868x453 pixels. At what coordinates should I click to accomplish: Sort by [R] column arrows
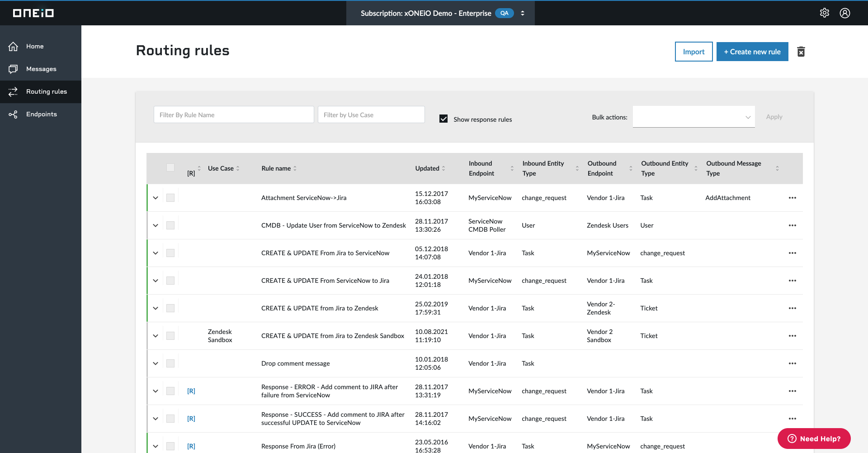coord(199,168)
